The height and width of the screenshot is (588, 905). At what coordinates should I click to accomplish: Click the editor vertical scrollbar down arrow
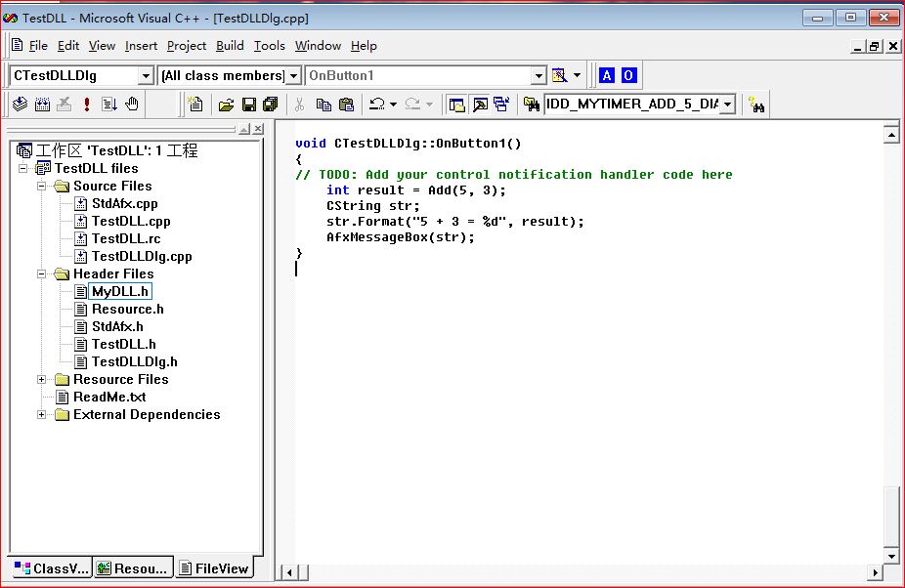click(891, 557)
